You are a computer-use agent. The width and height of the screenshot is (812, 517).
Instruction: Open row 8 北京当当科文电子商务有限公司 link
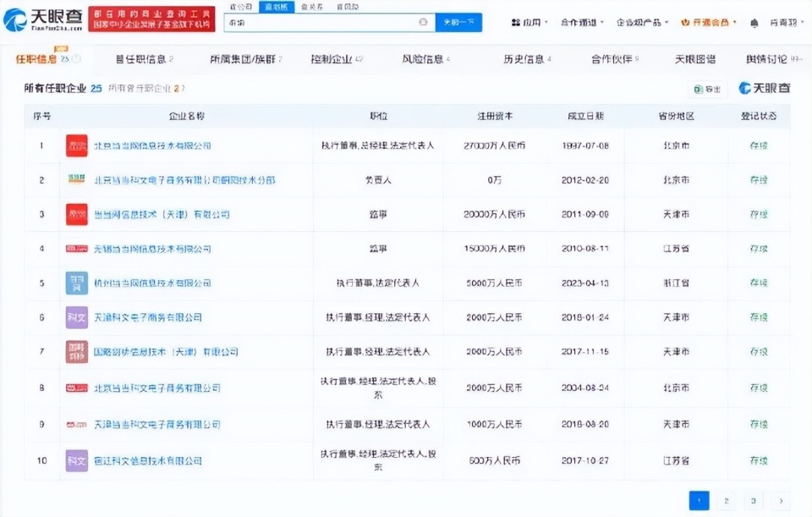click(x=157, y=388)
